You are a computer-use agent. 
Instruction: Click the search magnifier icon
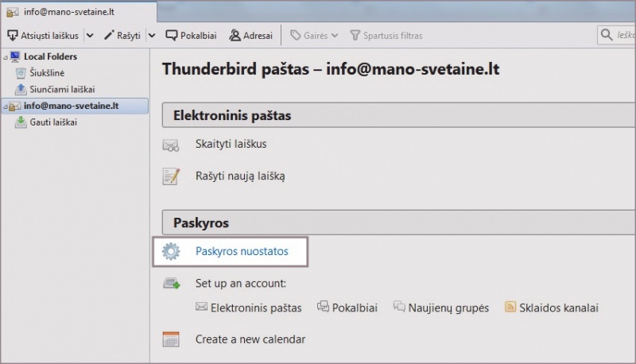click(x=607, y=35)
